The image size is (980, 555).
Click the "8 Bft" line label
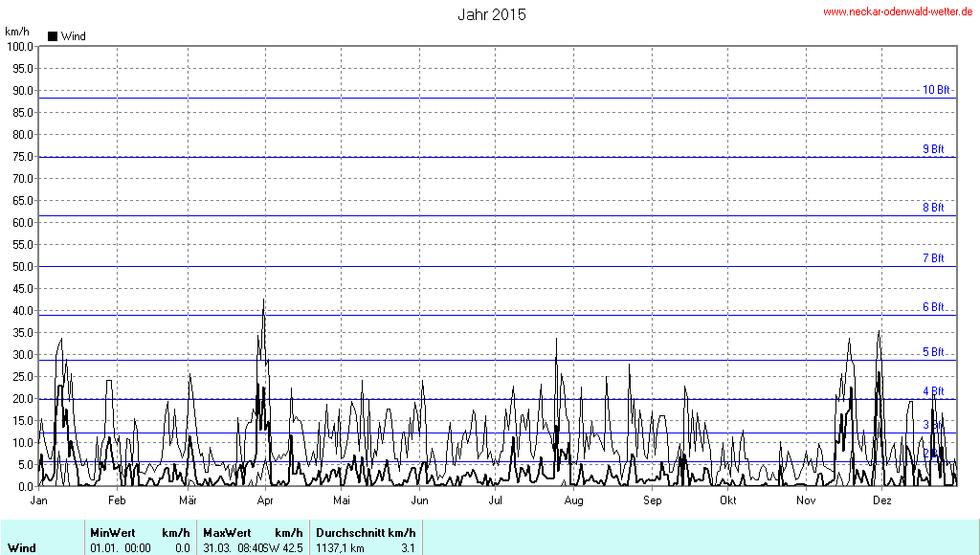933,208
